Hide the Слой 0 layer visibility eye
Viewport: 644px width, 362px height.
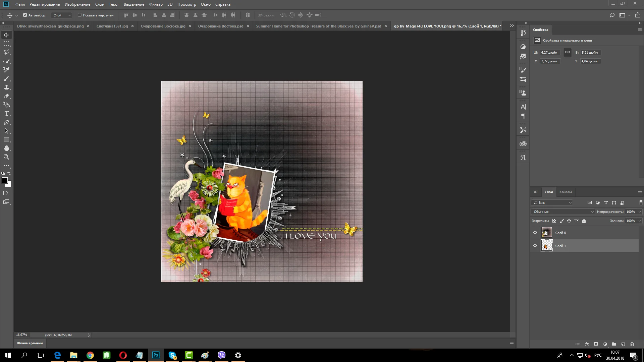click(x=535, y=233)
